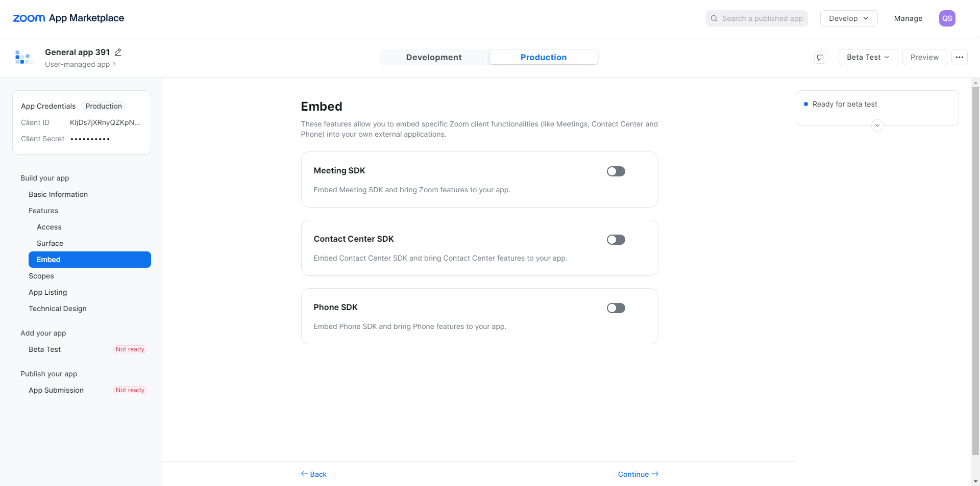The width and height of the screenshot is (980, 486).
Task: Click the Continue link
Action: point(638,474)
